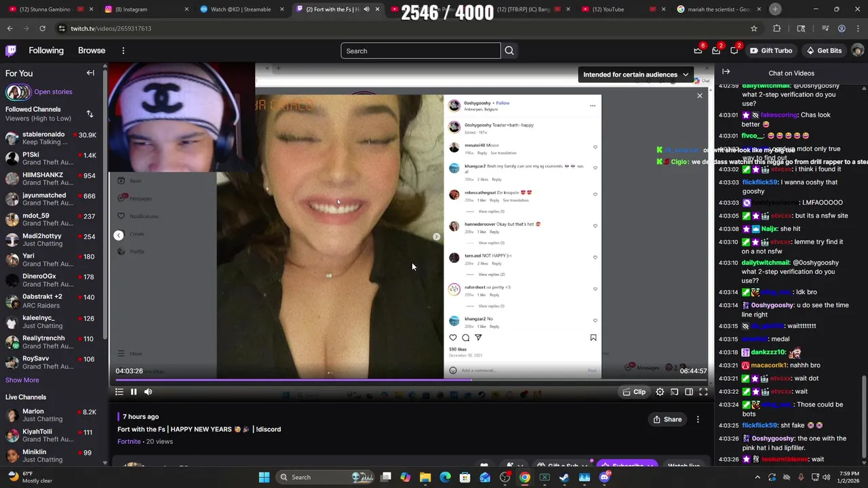Enter fullscreen in the video player
The image size is (868, 488).
703,392
